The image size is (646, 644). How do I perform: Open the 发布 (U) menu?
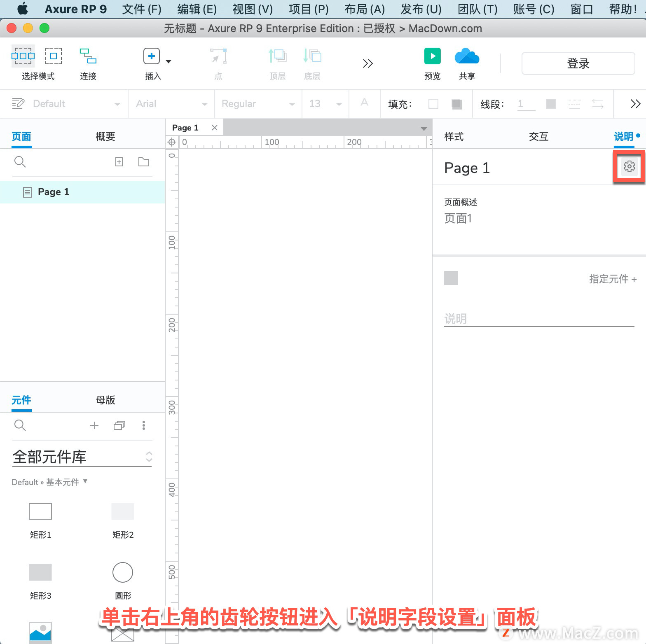click(421, 9)
